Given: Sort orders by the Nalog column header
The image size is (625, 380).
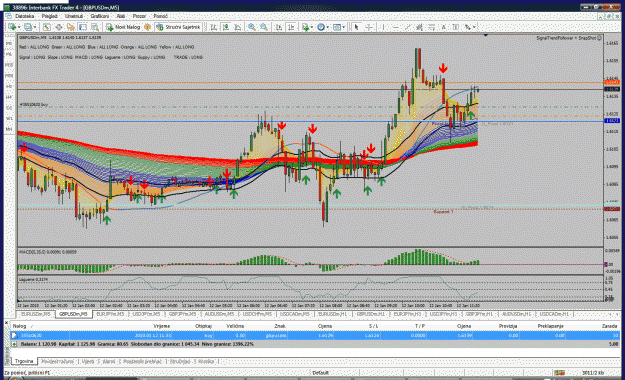Looking at the screenshot, I should coord(19,326).
